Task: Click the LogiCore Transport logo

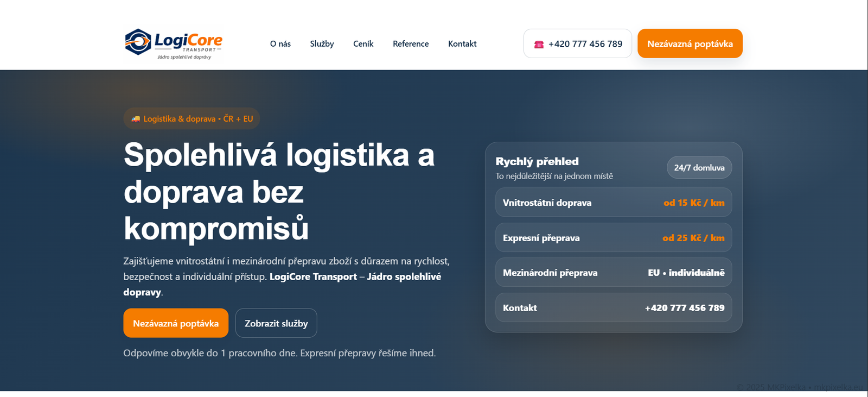Action: (x=174, y=43)
